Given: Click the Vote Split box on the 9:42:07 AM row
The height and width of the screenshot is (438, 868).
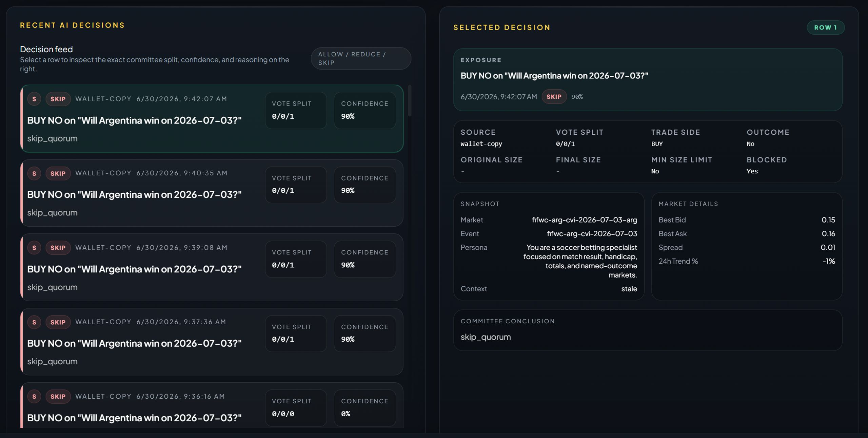Looking at the screenshot, I should 296,111.
